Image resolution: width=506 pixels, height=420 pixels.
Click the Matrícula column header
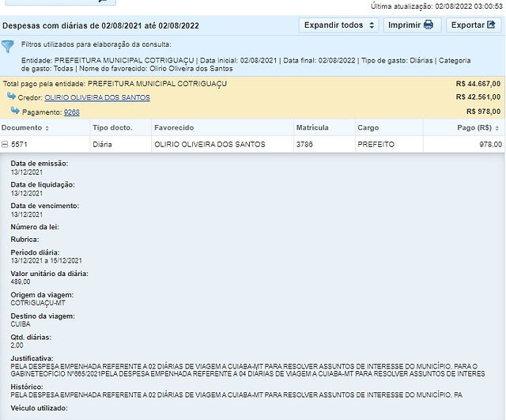312,127
